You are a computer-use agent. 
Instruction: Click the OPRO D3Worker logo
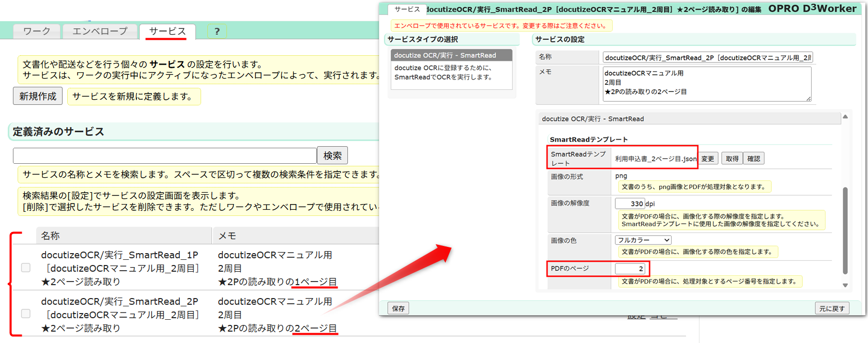[x=812, y=9]
